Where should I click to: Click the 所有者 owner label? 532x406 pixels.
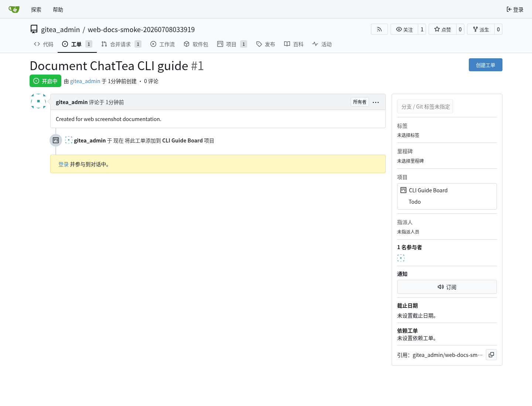pyautogui.click(x=360, y=102)
